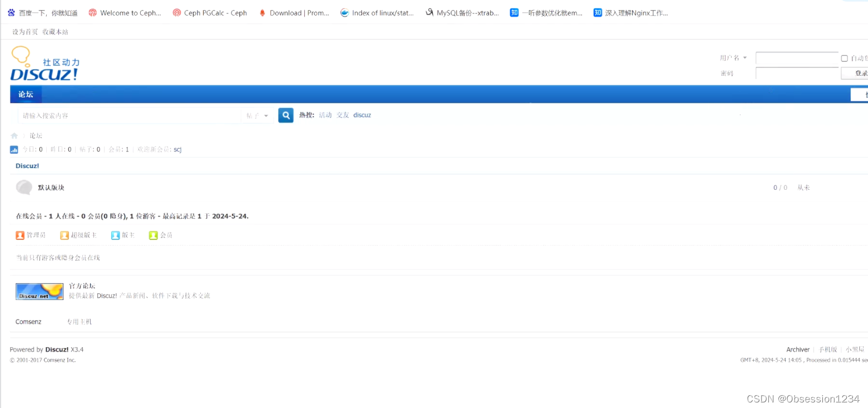Viewport: 868px width, 408px height.
Task: Click the discuz hot search link
Action: click(362, 115)
